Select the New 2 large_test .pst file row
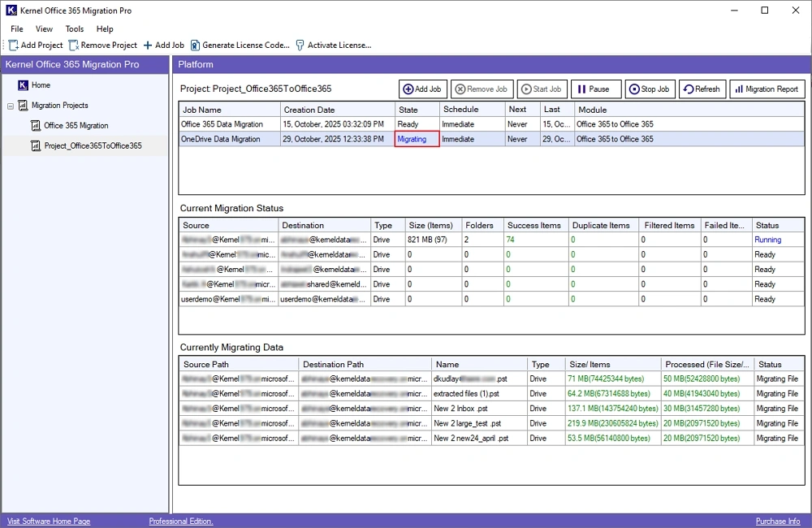Image resolution: width=812 pixels, height=528 pixels. (x=467, y=423)
